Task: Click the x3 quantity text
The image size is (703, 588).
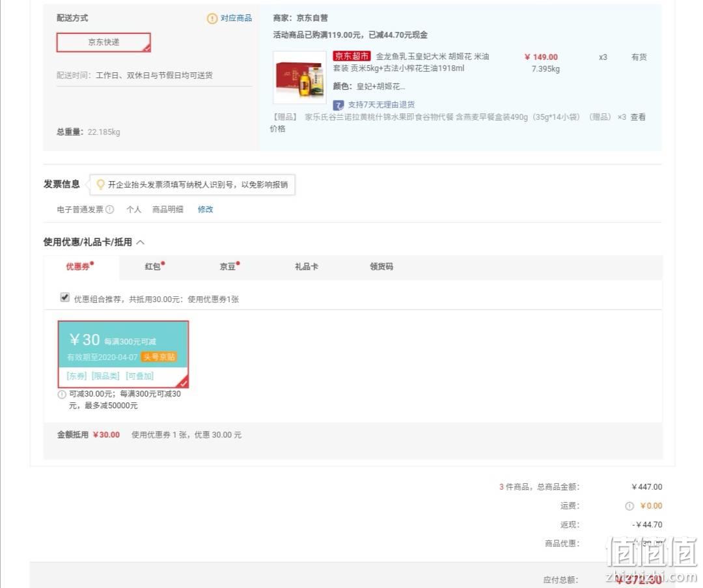Action: [603, 57]
